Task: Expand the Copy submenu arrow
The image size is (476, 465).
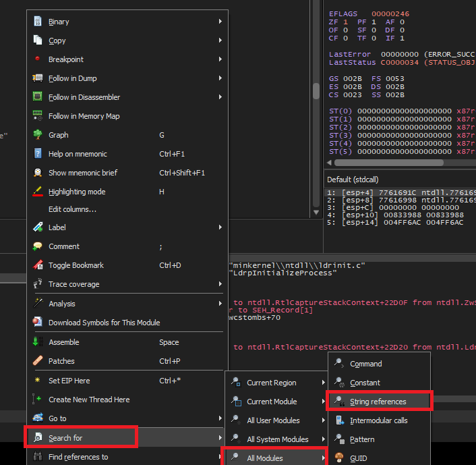Action: coord(220,40)
